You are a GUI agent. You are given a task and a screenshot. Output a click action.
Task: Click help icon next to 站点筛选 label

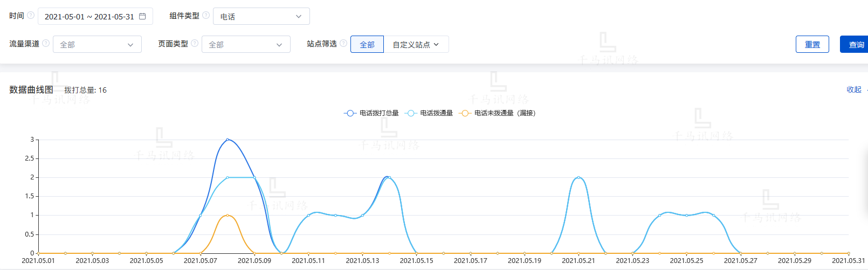(x=343, y=43)
